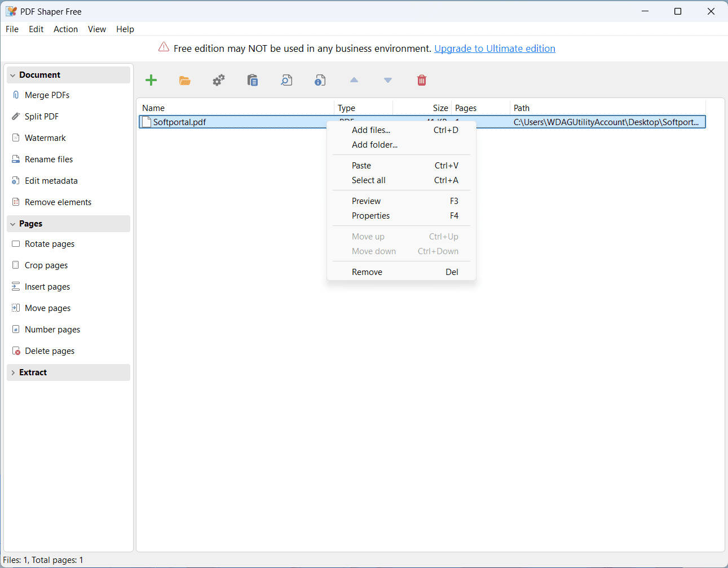Screen dimensions: 728x568
Task: Open the View menu
Action: 97,29
